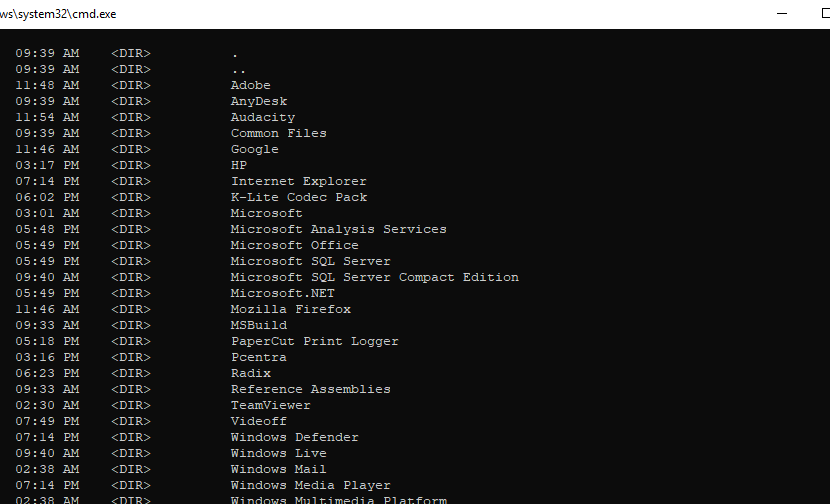Maximize the cmd.exe window
This screenshot has height=504, width=830.
(826, 13)
